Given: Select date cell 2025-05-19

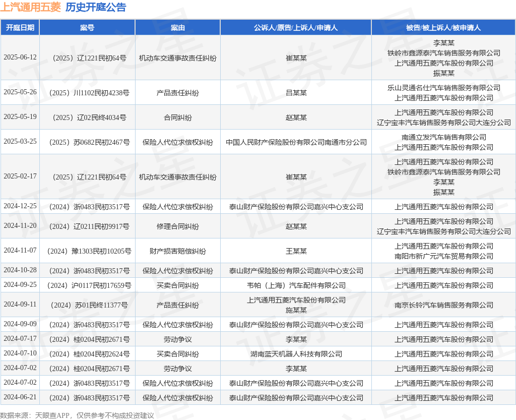Looking at the screenshot, I should coord(20,117).
